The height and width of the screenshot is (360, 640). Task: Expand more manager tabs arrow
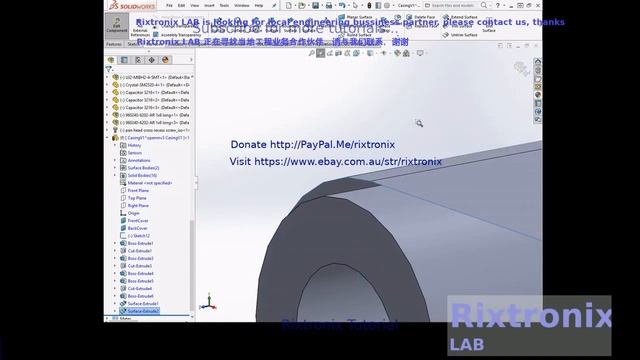click(x=191, y=60)
